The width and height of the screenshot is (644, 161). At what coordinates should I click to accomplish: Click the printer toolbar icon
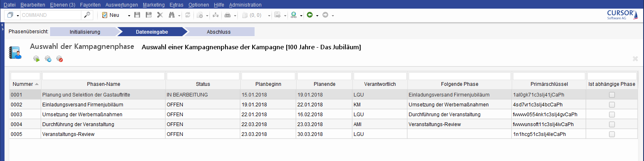click(228, 15)
